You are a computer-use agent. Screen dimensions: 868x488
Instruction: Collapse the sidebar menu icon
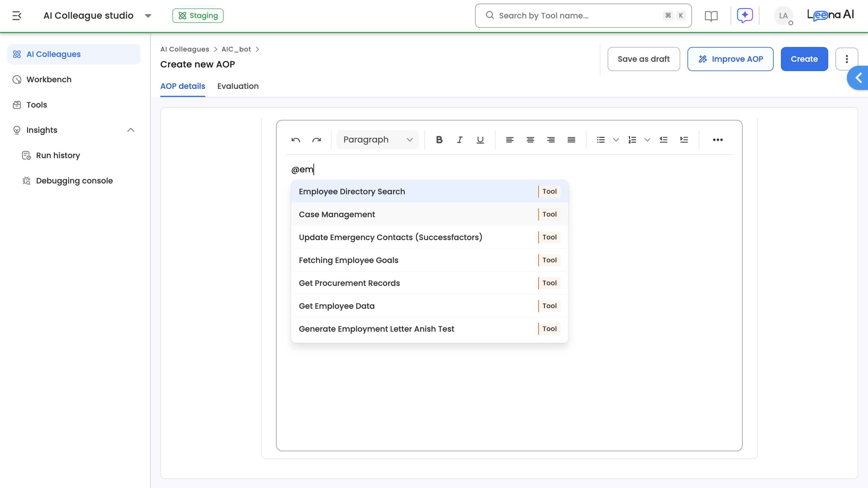coord(17,15)
